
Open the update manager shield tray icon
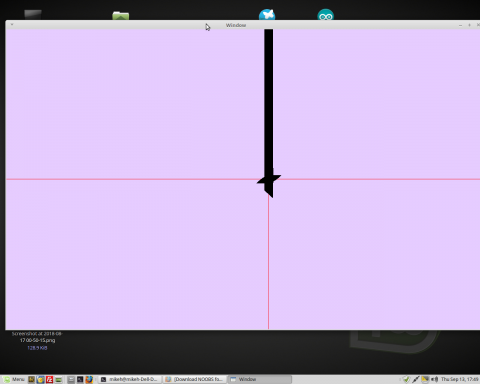406,379
